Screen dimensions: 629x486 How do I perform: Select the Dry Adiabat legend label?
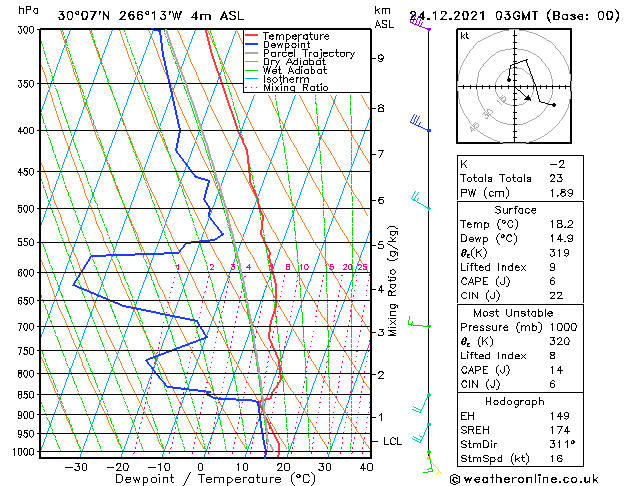tap(294, 62)
